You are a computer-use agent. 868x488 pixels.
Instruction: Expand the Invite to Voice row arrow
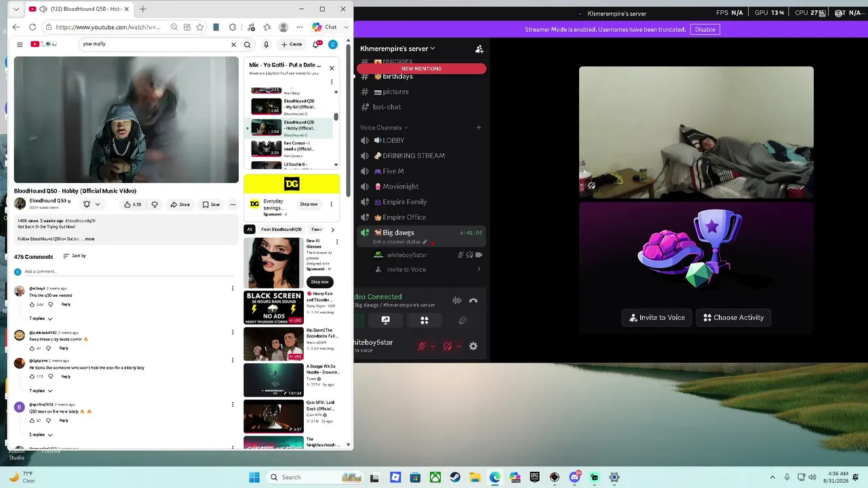point(479,270)
